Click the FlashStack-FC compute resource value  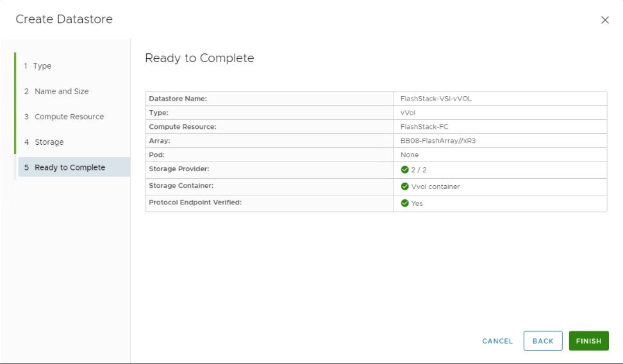pos(424,127)
